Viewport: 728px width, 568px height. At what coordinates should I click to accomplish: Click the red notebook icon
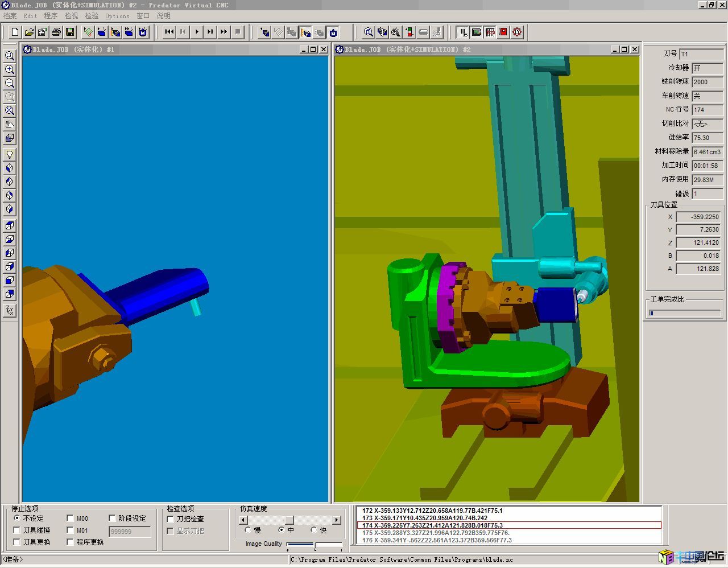tap(503, 32)
